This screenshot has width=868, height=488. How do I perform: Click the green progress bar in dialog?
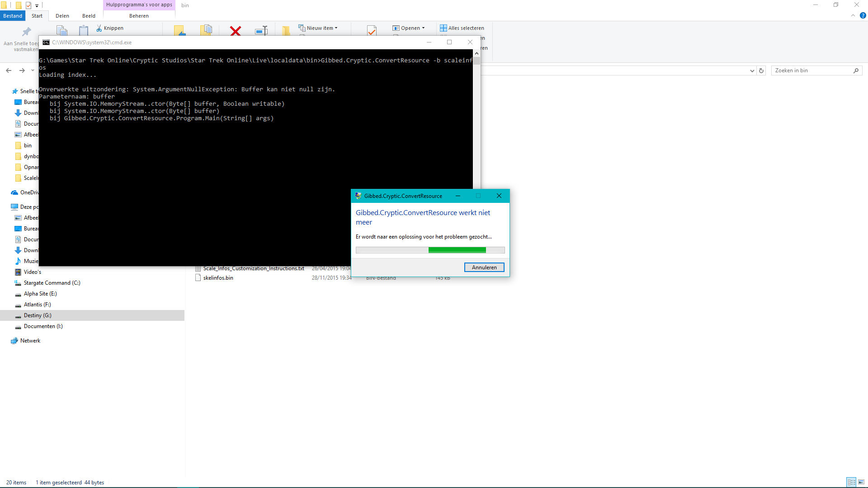[x=457, y=250]
